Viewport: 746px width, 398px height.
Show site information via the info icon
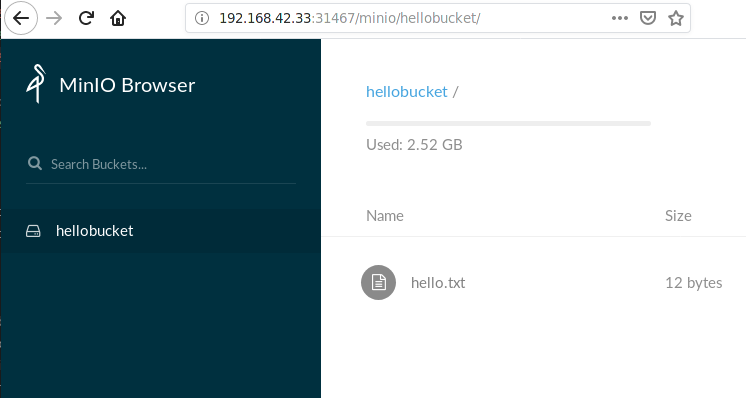202,18
